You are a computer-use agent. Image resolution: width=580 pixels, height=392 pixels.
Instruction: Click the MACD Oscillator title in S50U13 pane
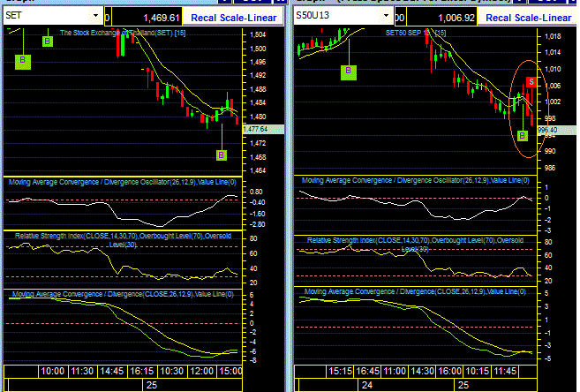tap(416, 180)
